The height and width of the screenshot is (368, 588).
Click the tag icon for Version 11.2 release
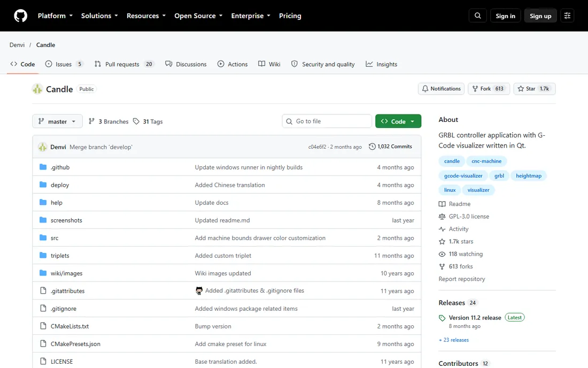click(x=442, y=318)
